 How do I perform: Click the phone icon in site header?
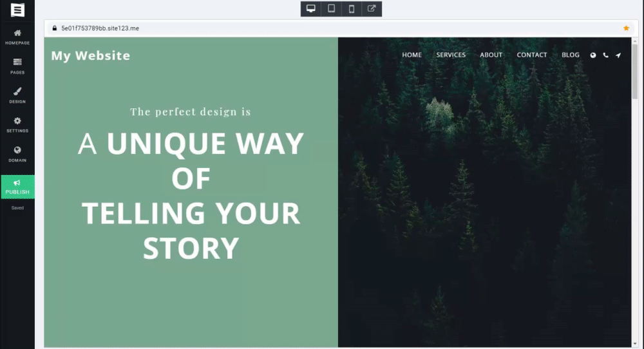[606, 55]
